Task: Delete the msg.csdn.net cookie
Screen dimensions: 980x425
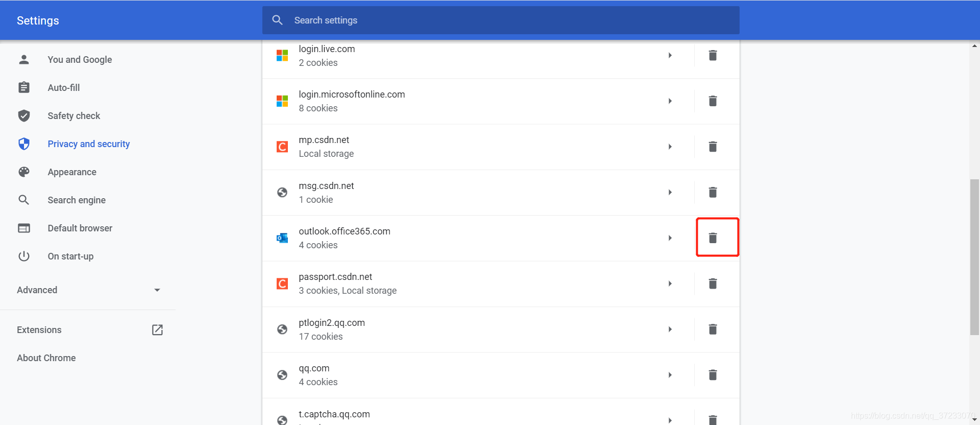Action: pos(713,192)
